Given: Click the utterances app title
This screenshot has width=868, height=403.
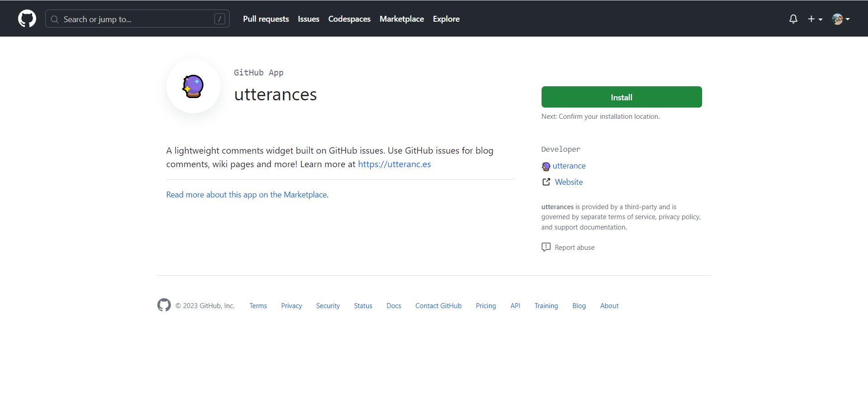Looking at the screenshot, I should coord(275,94).
